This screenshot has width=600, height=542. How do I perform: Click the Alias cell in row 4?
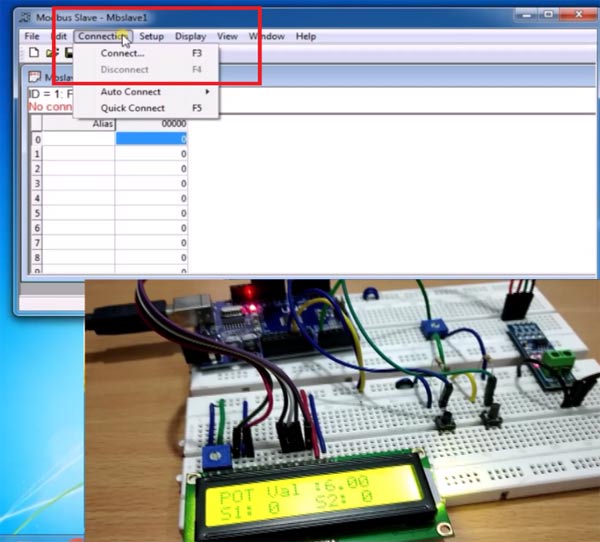click(x=78, y=198)
